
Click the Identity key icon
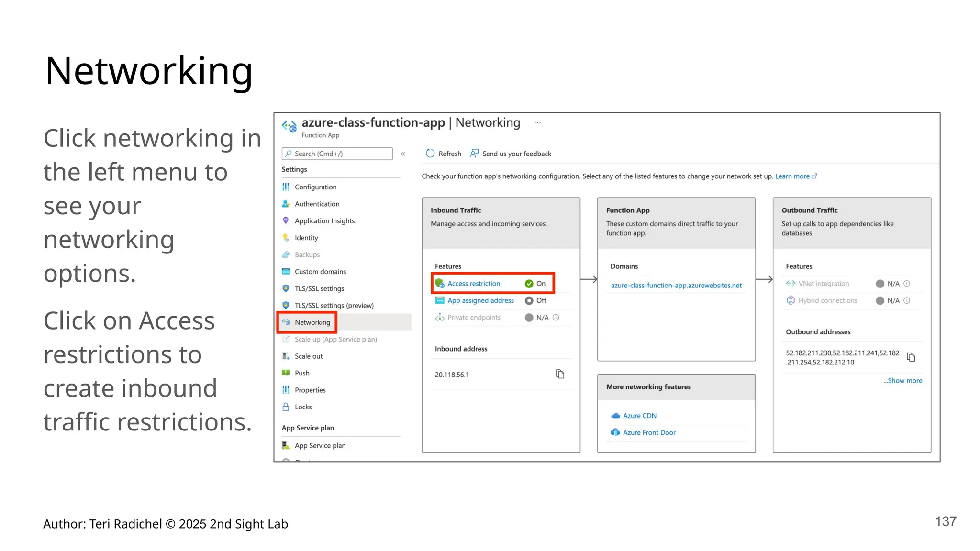pyautogui.click(x=286, y=238)
